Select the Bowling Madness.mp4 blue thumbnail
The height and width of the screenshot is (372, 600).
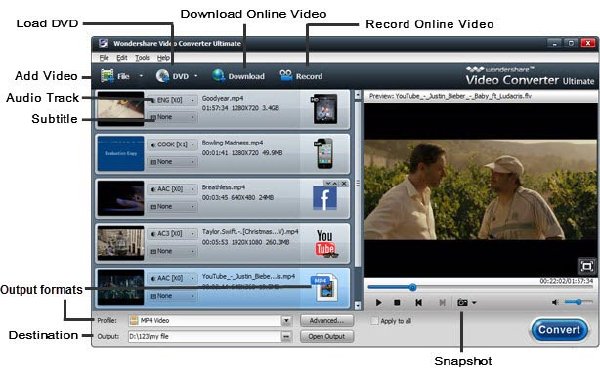121,153
